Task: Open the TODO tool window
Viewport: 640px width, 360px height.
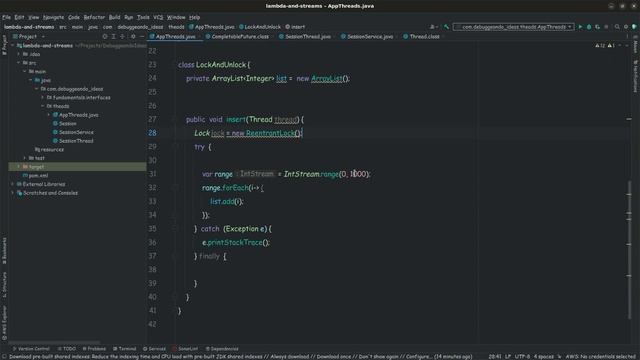Action: point(67,349)
